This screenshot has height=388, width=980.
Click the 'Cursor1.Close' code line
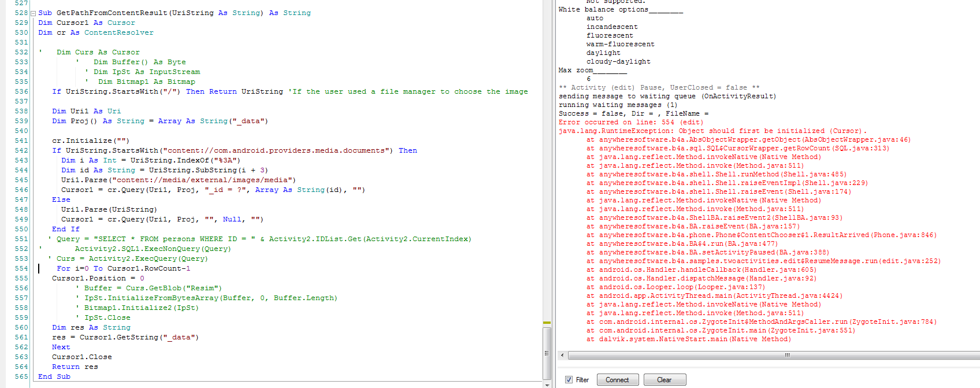(x=82, y=357)
